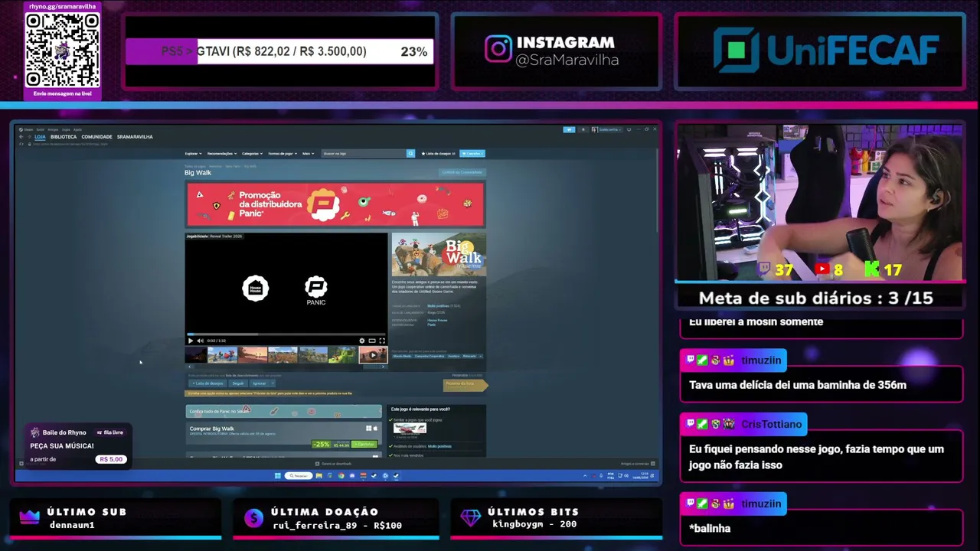Image resolution: width=980 pixels, height=551 pixels.
Task: Click the Ignorar button
Action: click(260, 383)
